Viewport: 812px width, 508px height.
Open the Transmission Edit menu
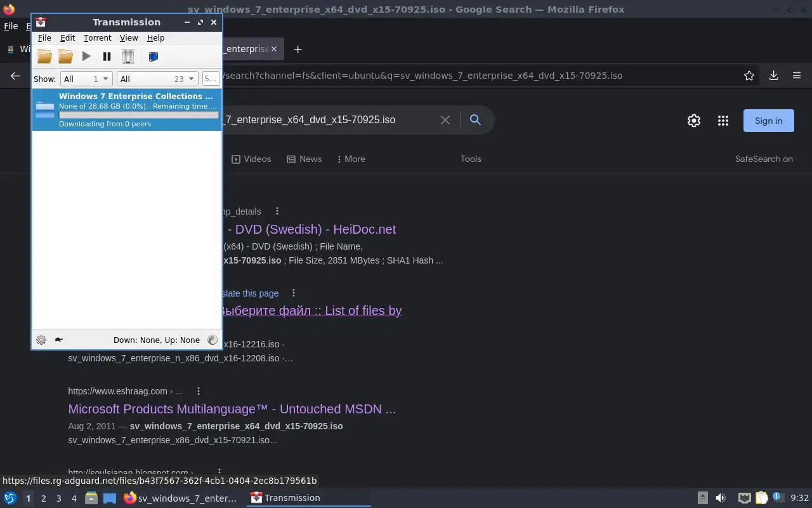pos(67,38)
